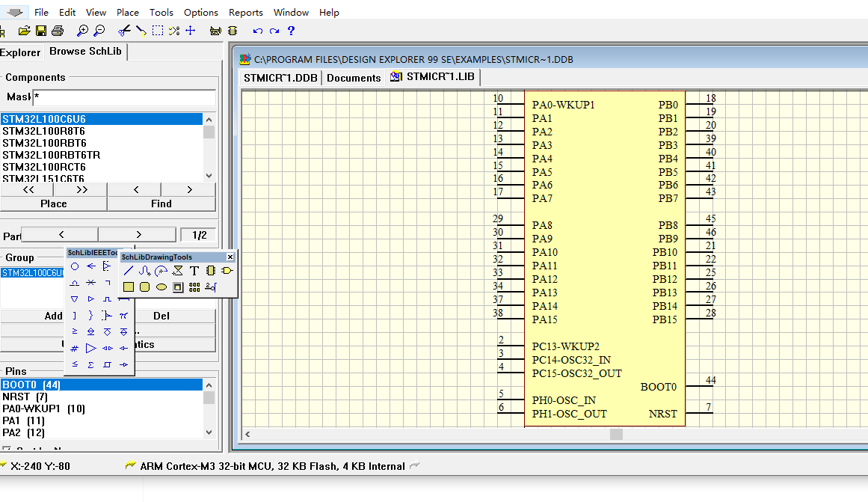Click the Zoom Out magnifier icon

coord(99,31)
